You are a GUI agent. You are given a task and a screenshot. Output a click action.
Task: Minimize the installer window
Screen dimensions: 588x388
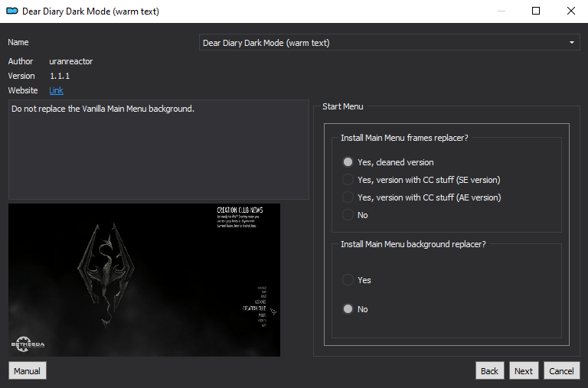click(x=501, y=11)
